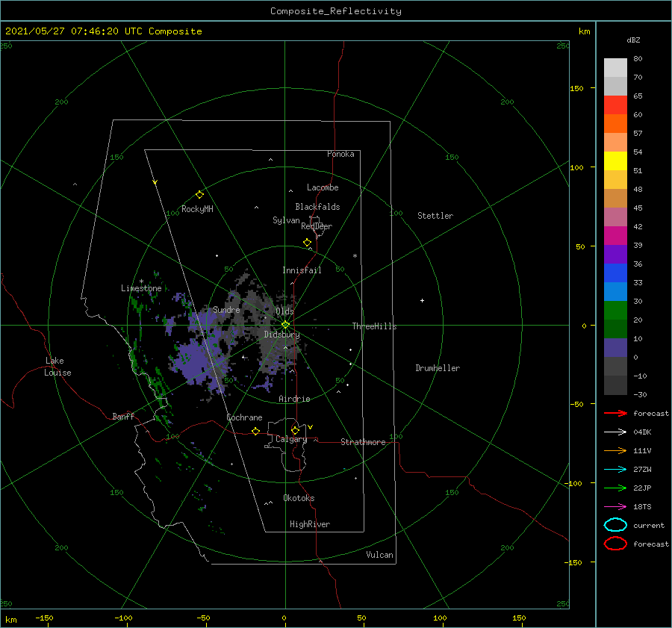This screenshot has height=628, width=672.
Task: Select the yellow radar-site diamond at map center
Action: [285, 325]
